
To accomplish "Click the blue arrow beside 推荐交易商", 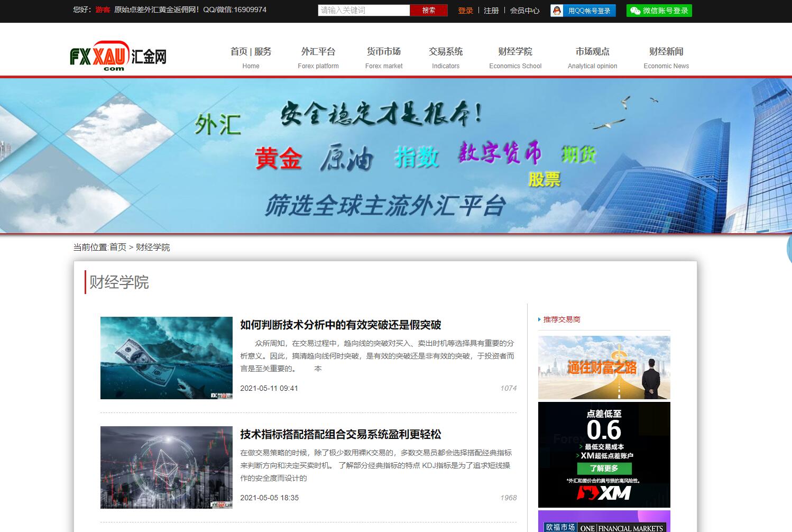I will (539, 319).
